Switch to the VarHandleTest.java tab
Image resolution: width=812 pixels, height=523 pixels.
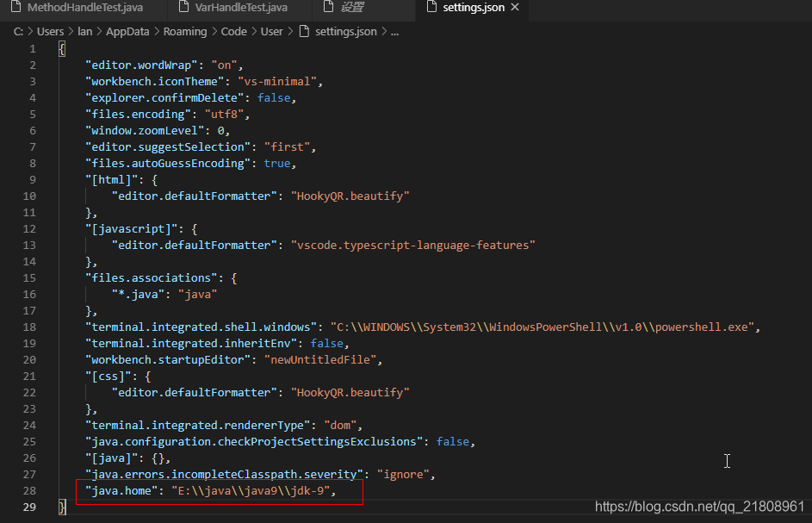240,8
